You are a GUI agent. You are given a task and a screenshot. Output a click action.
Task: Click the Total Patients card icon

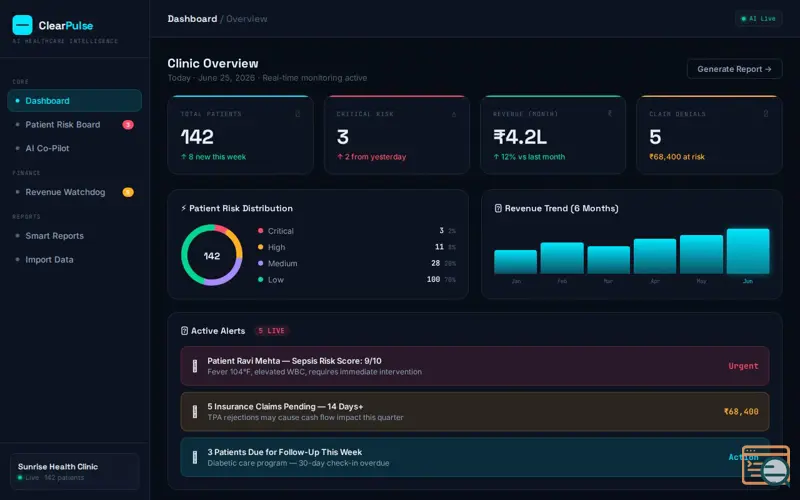(x=298, y=114)
